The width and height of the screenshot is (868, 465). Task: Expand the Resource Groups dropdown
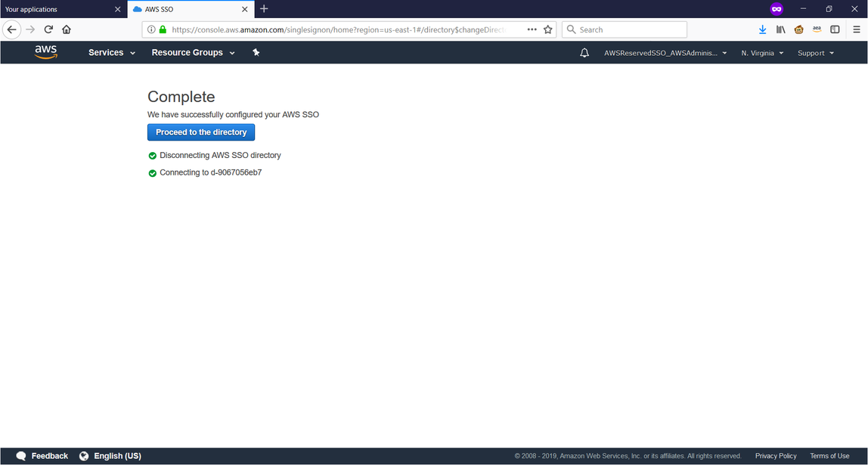194,53
